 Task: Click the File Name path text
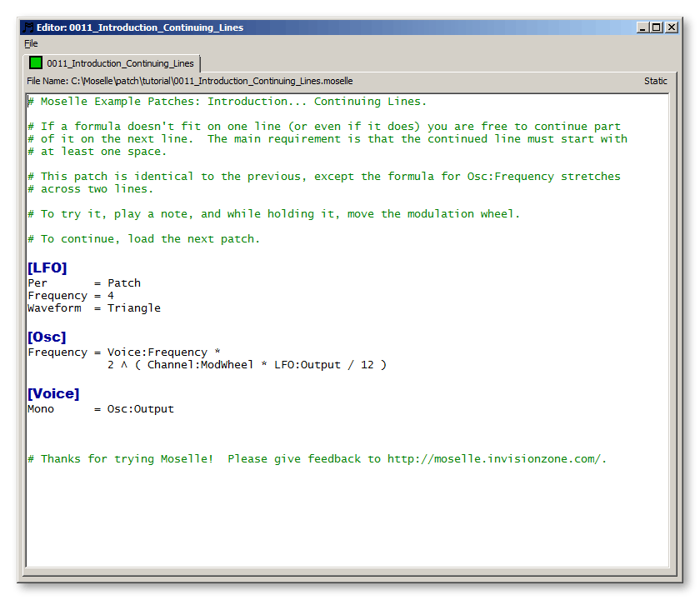click(x=190, y=81)
